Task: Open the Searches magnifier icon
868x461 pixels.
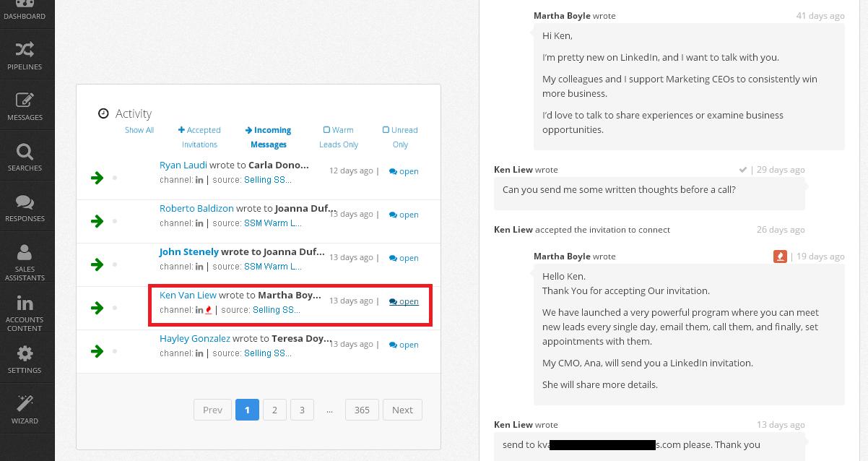Action: click(25, 151)
